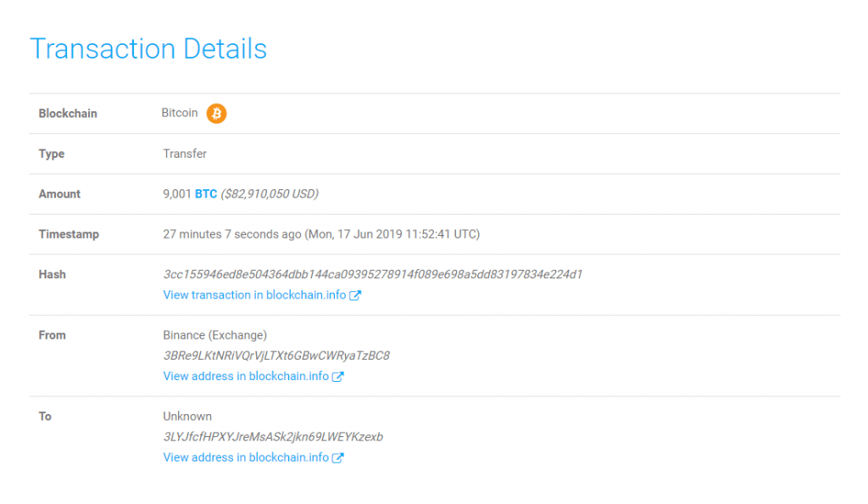The image size is (868, 504).
Task: Click the Transfer value text
Action: point(185,154)
